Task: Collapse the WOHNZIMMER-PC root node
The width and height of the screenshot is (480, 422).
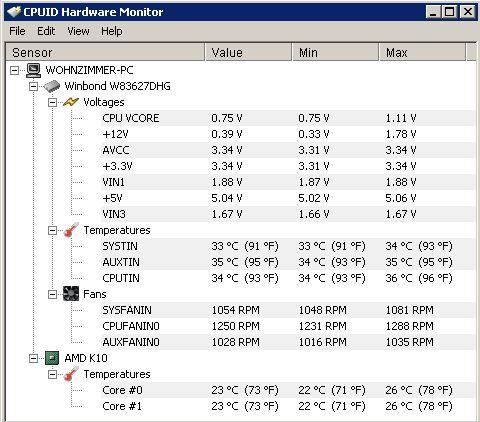Action: point(14,70)
